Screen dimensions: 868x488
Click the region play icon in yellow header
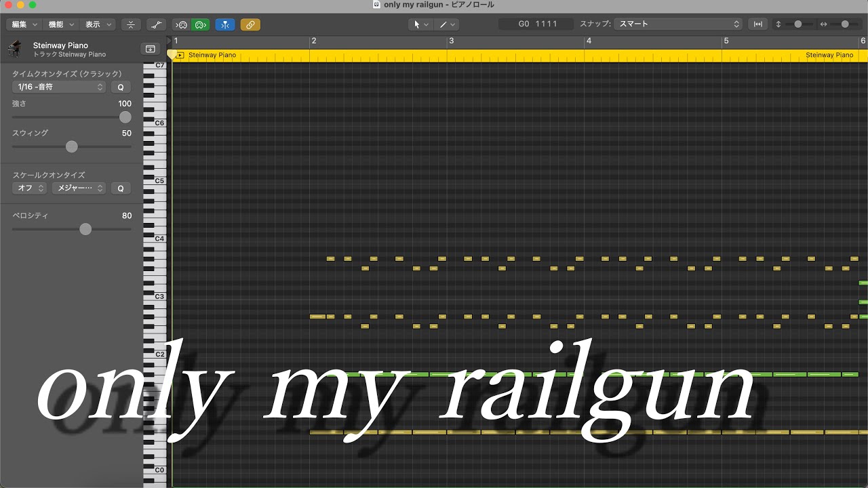[x=180, y=56]
